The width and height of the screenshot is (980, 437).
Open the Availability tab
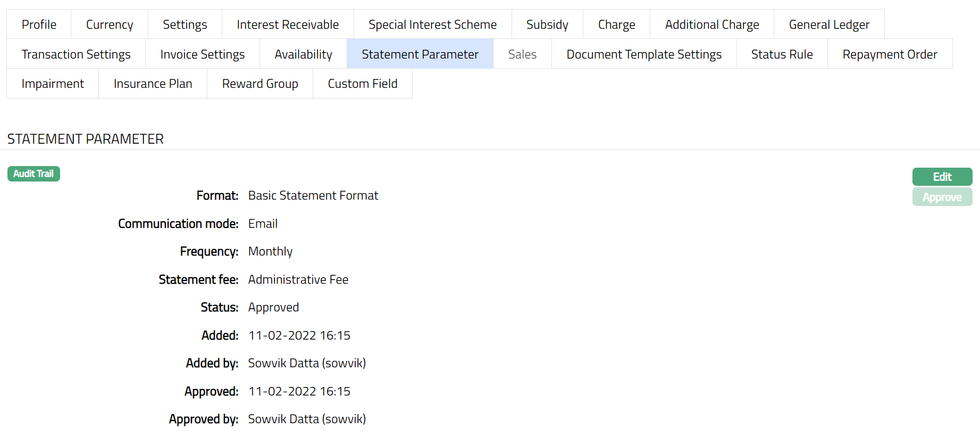click(303, 54)
